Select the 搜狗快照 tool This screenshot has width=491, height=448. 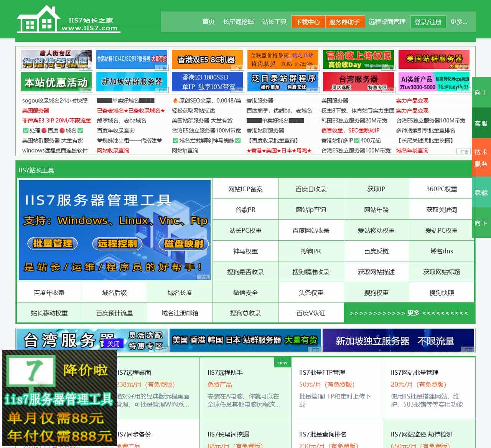(442, 293)
